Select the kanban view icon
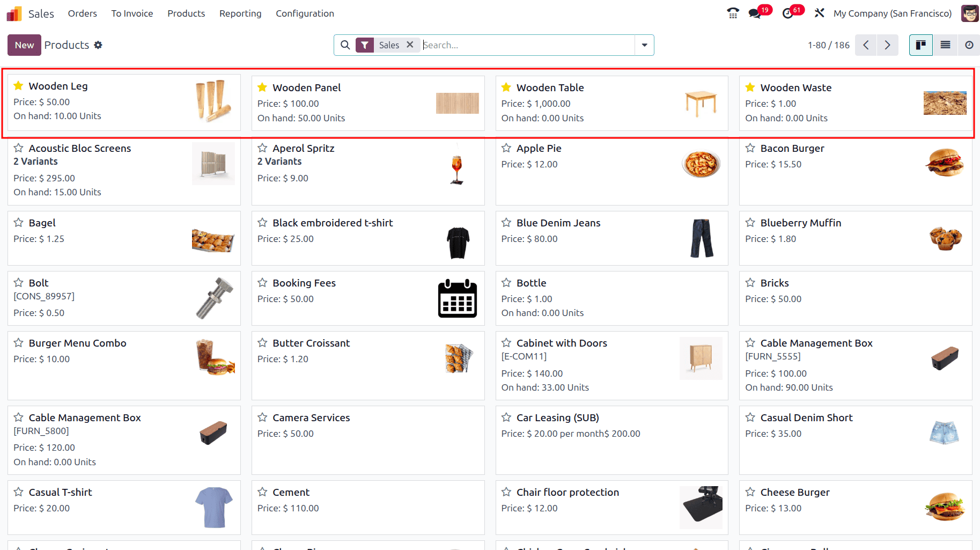 (921, 45)
